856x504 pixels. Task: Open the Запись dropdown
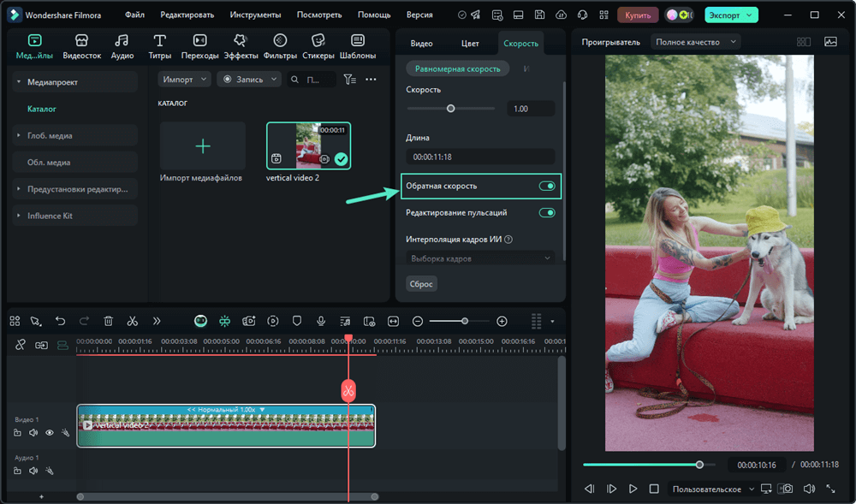[249, 80]
